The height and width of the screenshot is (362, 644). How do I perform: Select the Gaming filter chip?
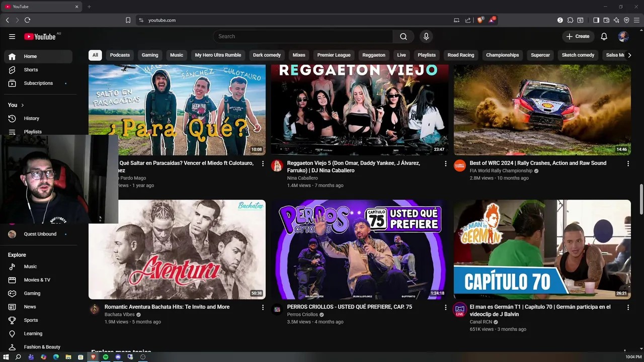(150, 55)
